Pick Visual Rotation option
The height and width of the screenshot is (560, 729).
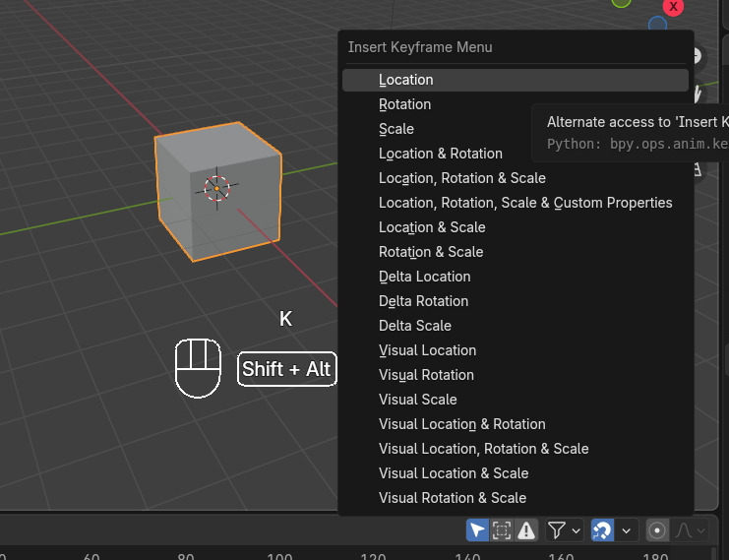point(516,375)
